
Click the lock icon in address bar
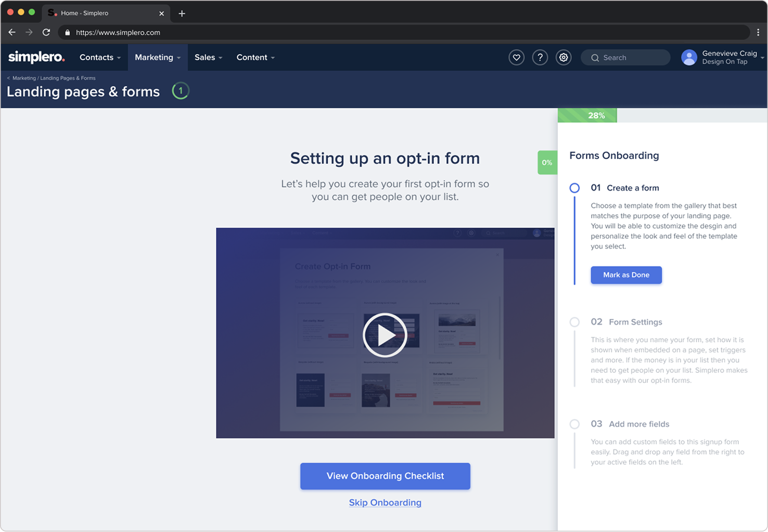click(x=67, y=33)
